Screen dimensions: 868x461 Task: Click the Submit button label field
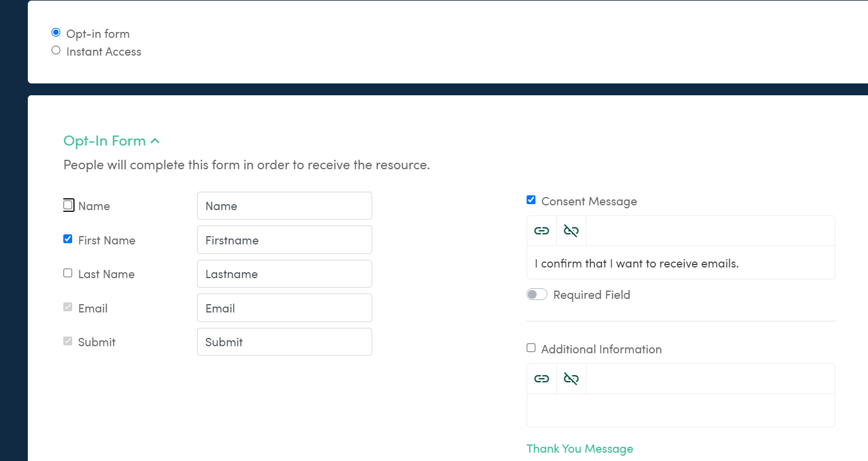[x=284, y=342]
